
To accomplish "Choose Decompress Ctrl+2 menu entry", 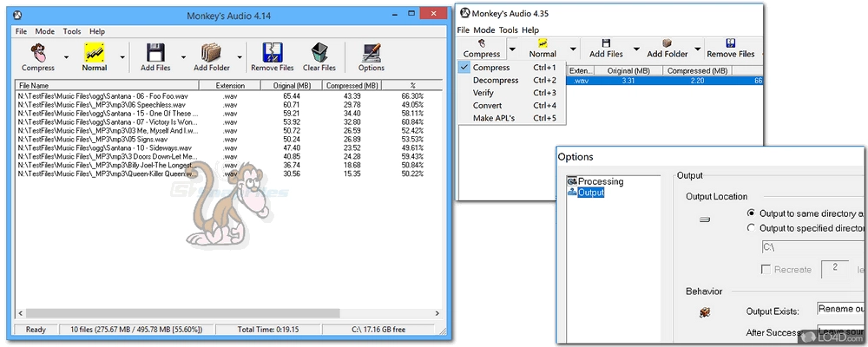I will (512, 81).
